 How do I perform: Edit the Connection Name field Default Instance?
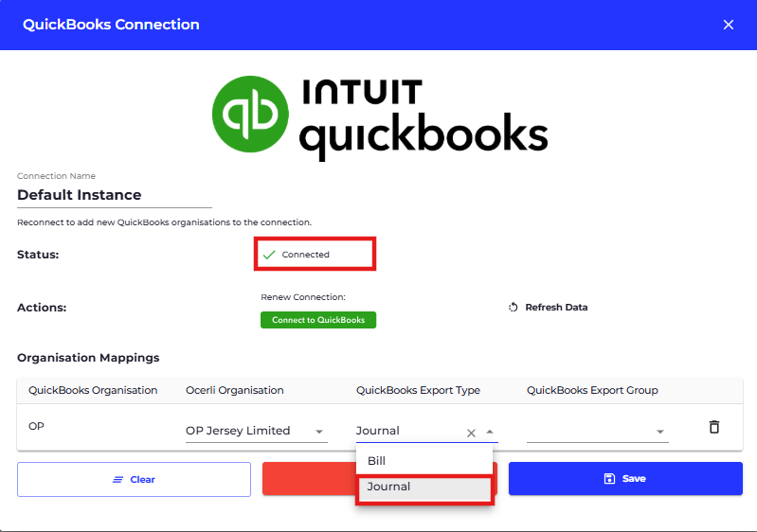click(115, 195)
